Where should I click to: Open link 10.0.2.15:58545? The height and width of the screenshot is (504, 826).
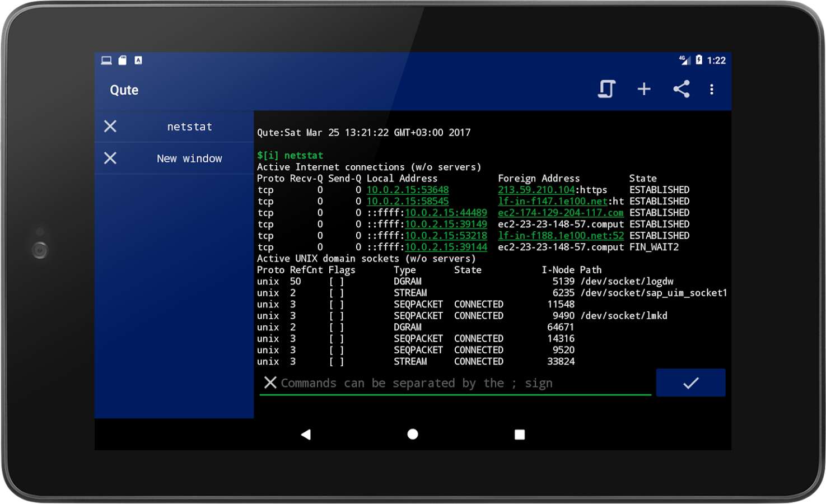click(x=408, y=201)
